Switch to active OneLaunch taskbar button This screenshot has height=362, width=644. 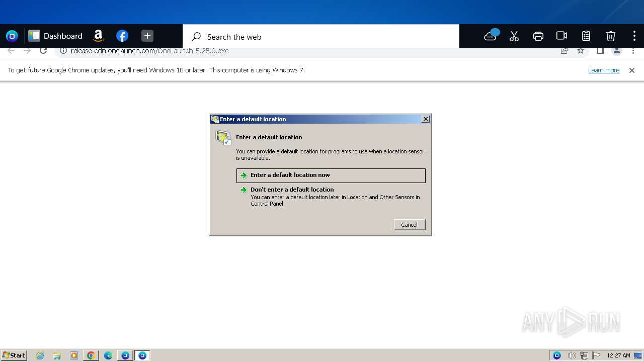[x=142, y=355]
